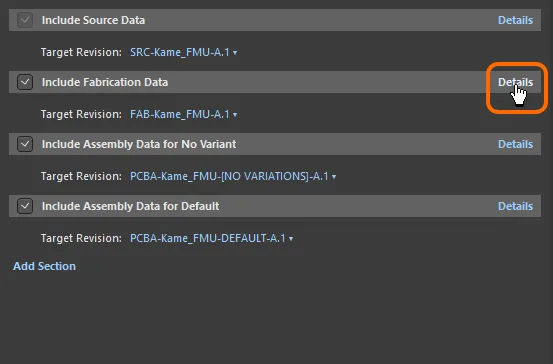Click the Add Section link
This screenshot has width=553, height=364.
coord(44,266)
